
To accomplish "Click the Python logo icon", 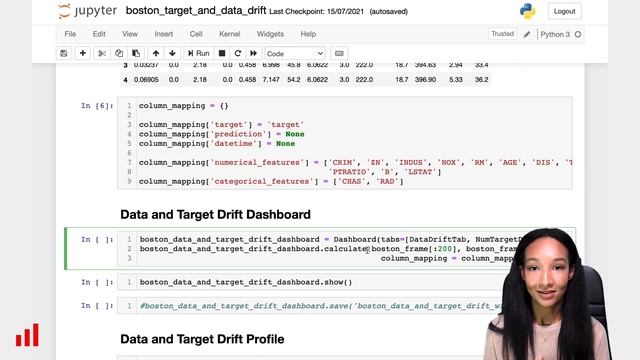I will point(527,11).
